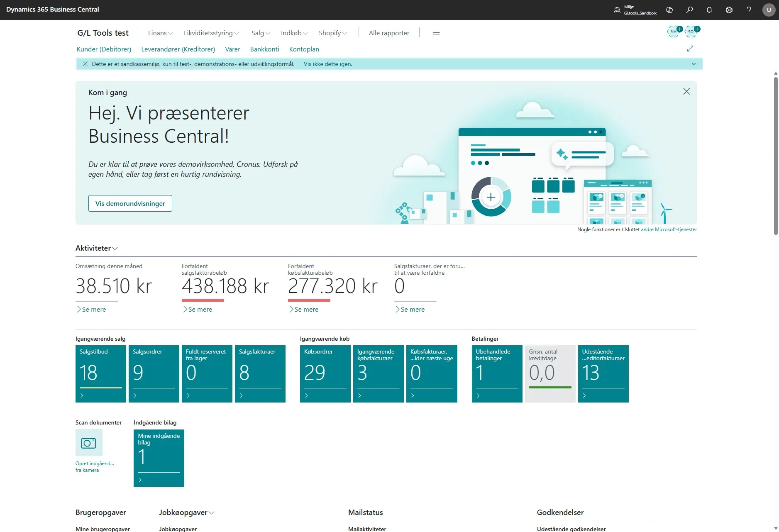Open Alle rapporter
Viewport: 779px width, 532px height.
pyautogui.click(x=389, y=33)
